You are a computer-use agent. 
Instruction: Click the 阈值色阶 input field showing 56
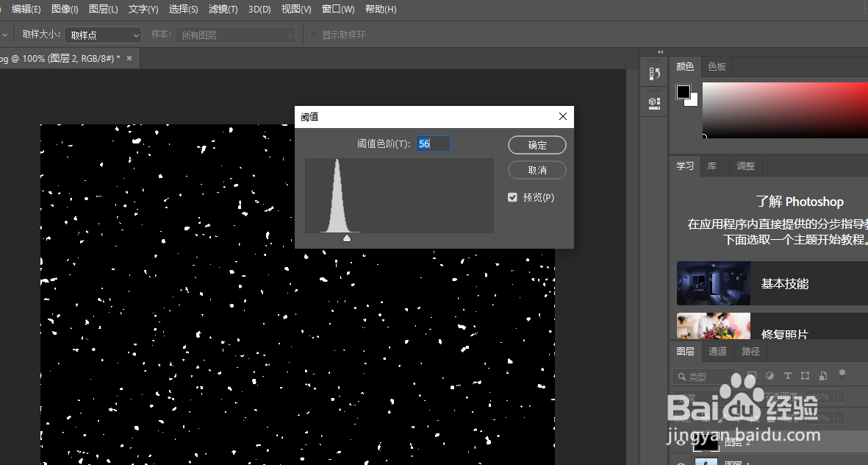click(433, 143)
